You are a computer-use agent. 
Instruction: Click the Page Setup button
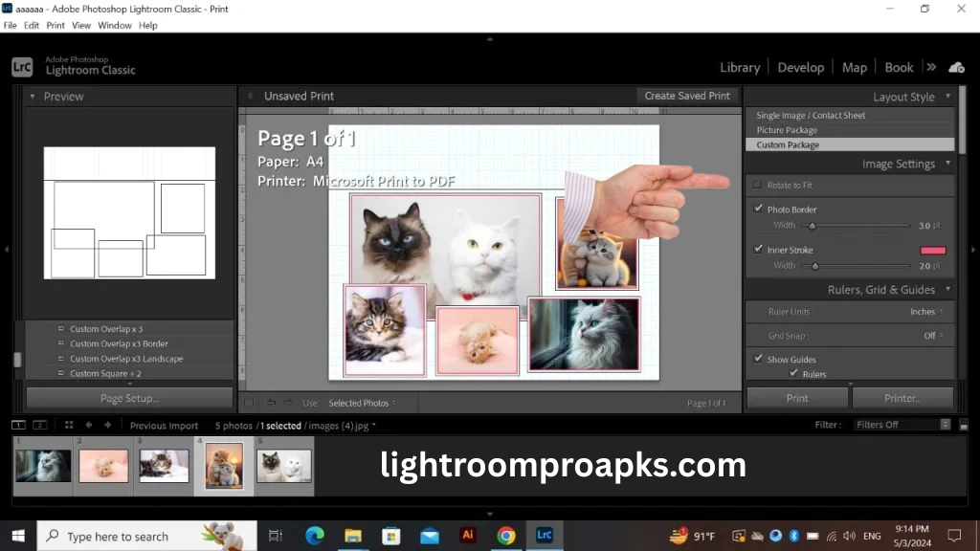coord(128,397)
